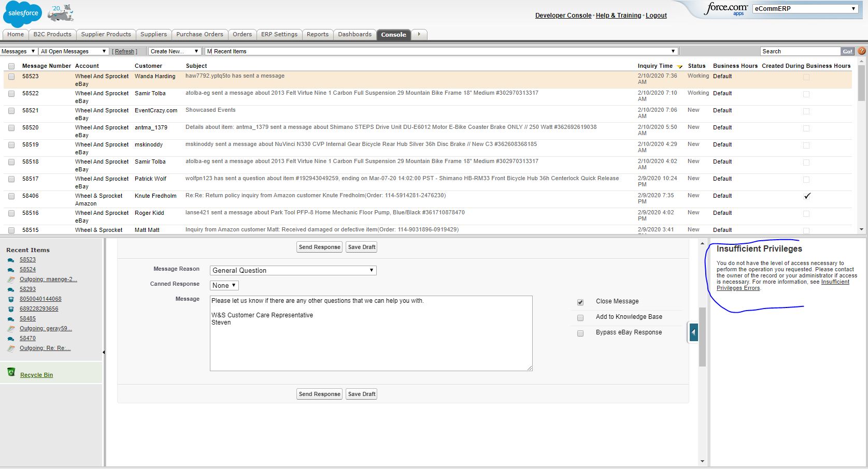
Task: Click the icon beside recent item 58293
Action: pos(11,289)
